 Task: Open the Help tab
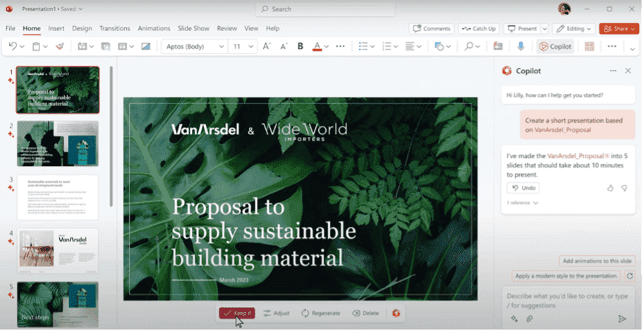pos(273,28)
